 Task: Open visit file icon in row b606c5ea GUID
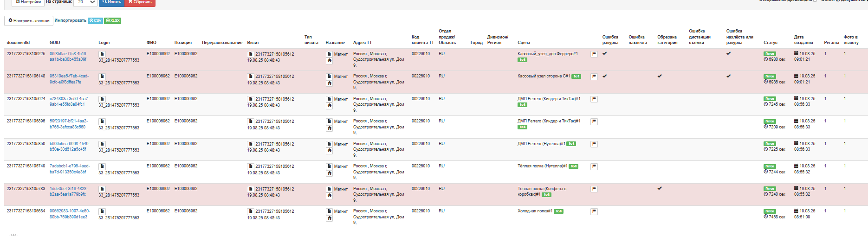251,144
